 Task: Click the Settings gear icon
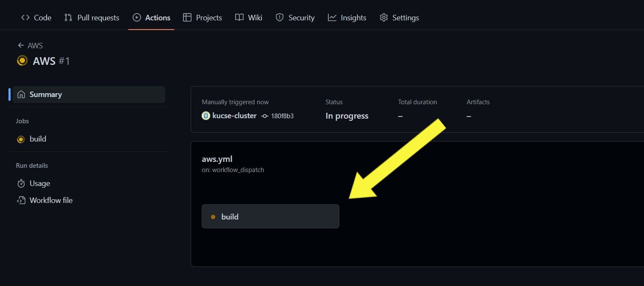point(384,17)
